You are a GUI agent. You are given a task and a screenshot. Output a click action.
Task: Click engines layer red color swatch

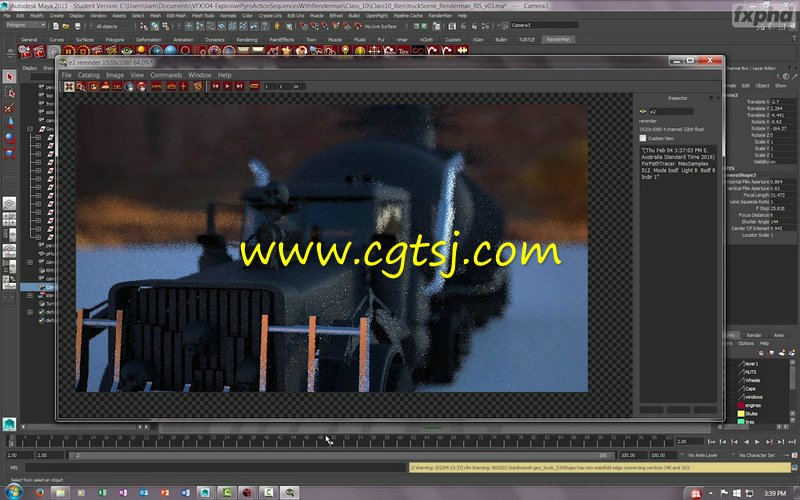(741, 405)
